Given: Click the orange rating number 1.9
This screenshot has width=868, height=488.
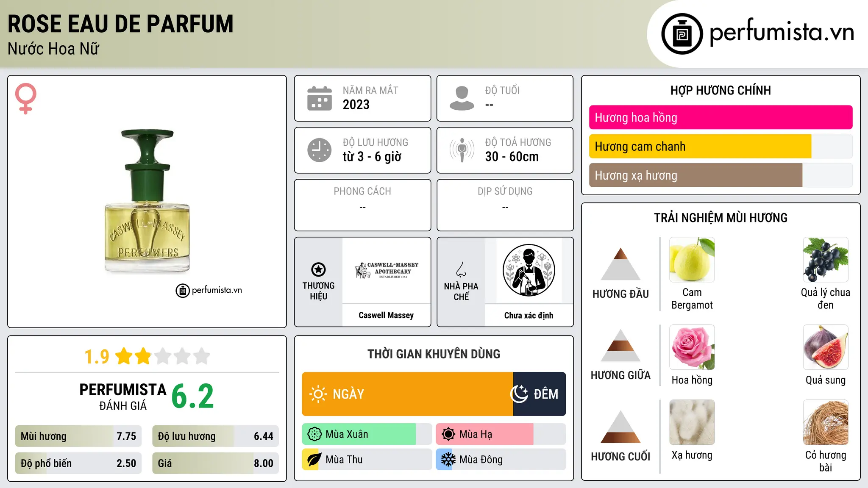Looking at the screenshot, I should point(97,357).
